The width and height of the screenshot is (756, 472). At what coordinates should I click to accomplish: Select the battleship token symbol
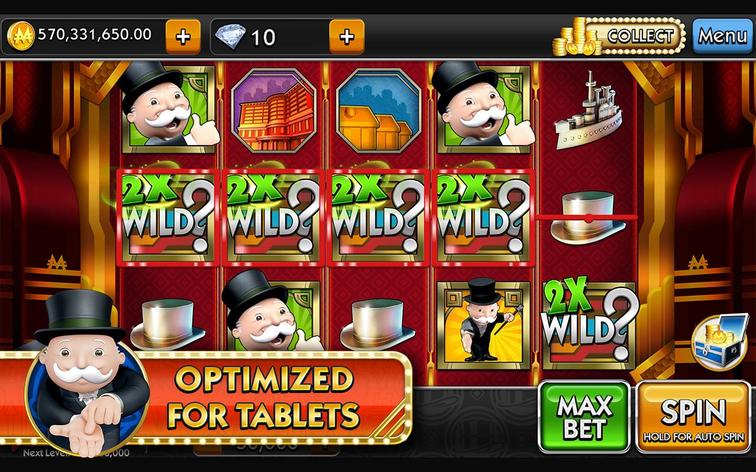[588, 110]
